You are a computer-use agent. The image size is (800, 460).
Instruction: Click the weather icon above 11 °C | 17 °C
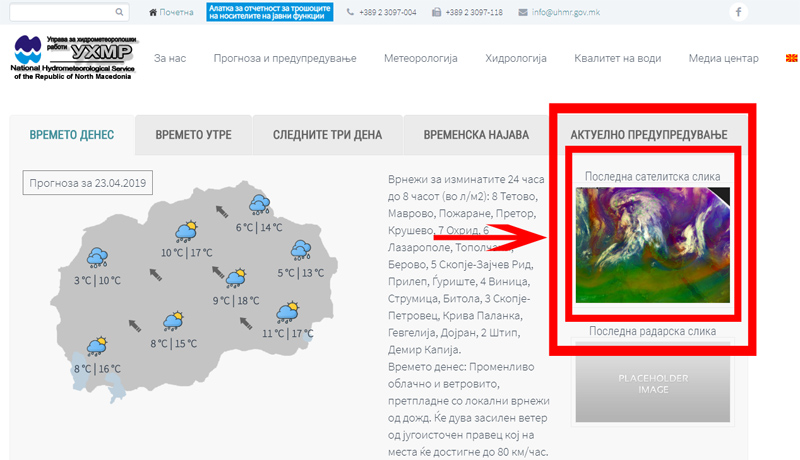pyautogui.click(x=288, y=312)
